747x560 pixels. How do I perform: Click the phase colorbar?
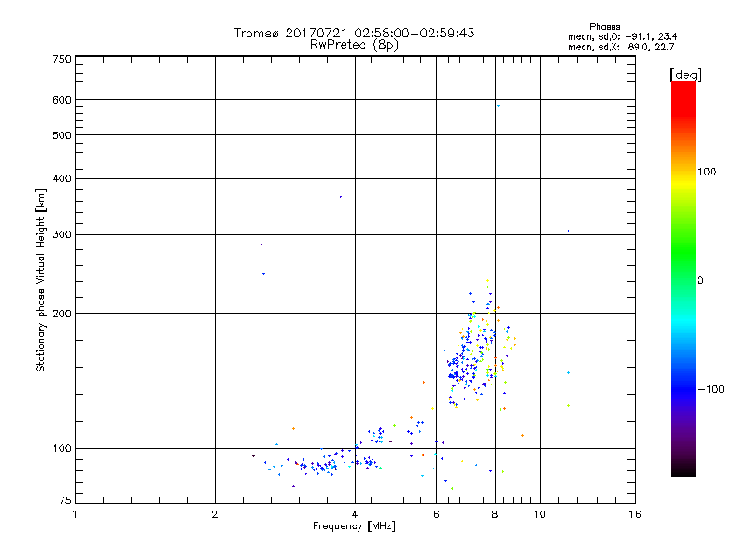coord(684,278)
